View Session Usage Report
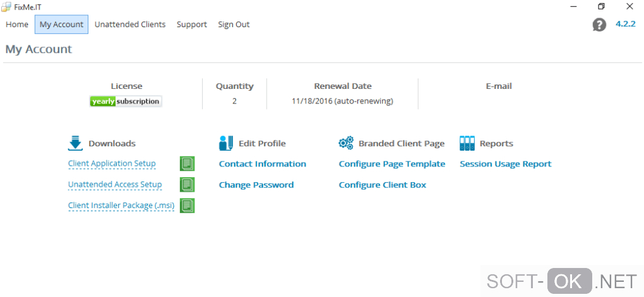Viewport: 644px width, 297px height. click(505, 164)
